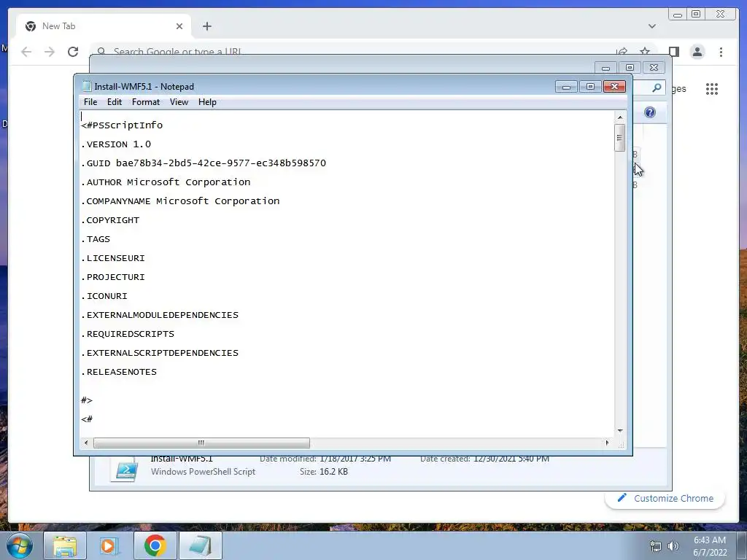Image resolution: width=747 pixels, height=560 pixels.
Task: Click Chrome's Back navigation arrow
Action: tap(26, 52)
